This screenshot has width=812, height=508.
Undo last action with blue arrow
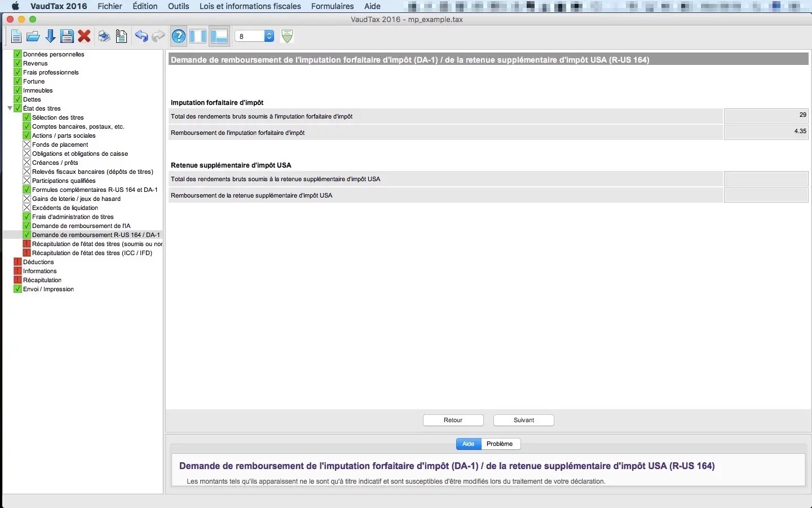click(142, 37)
